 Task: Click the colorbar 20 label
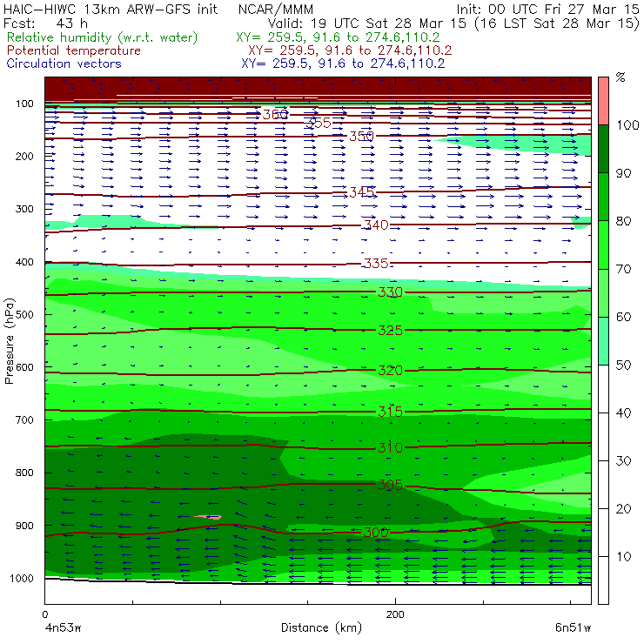point(623,509)
